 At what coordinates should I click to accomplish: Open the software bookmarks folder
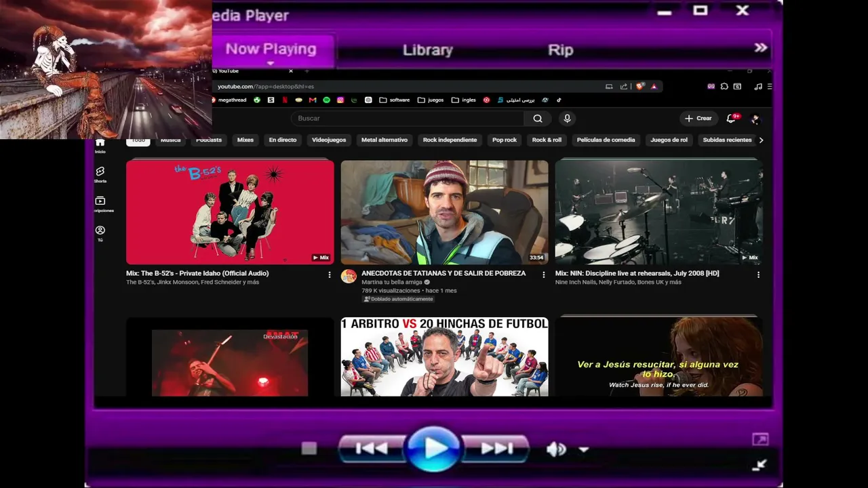point(395,100)
